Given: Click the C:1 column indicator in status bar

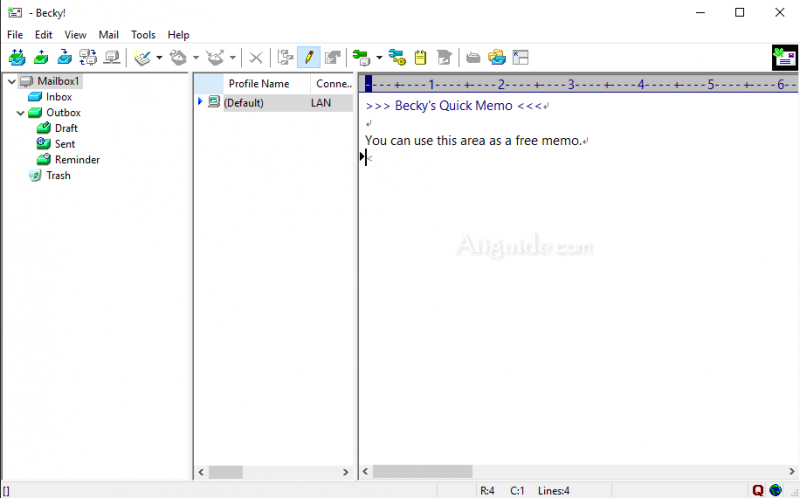Looking at the screenshot, I should coord(517,491).
